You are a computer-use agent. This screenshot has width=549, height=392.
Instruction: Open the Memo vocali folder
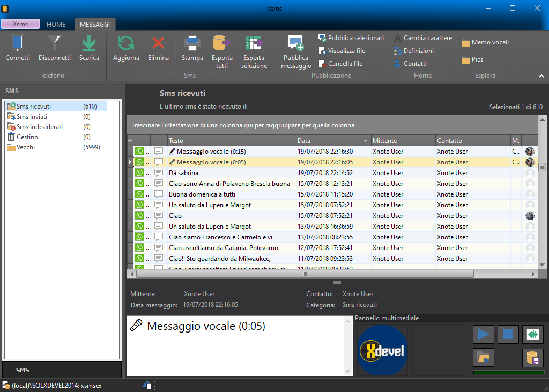pos(485,42)
